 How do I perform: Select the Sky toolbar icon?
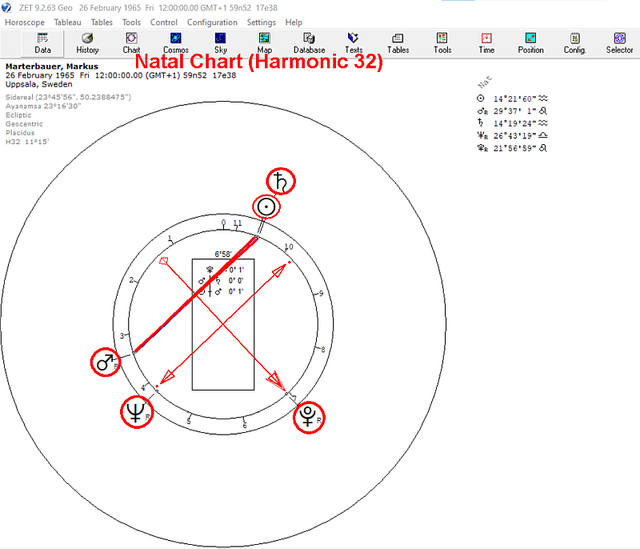(220, 43)
